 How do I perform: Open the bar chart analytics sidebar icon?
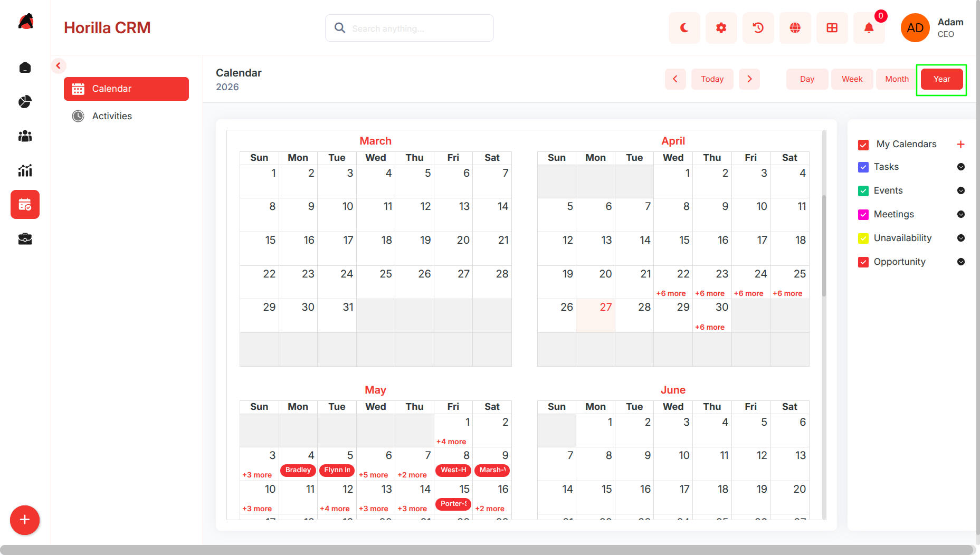(x=25, y=170)
